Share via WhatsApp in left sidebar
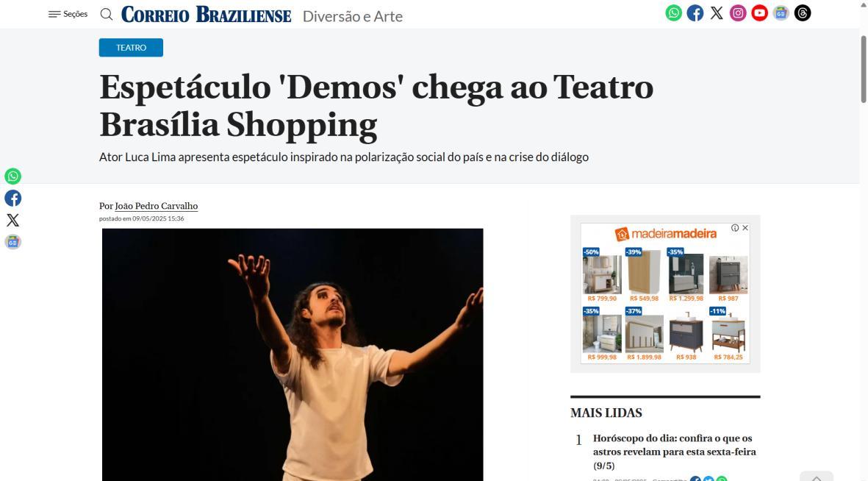Viewport: 868px width, 481px height. [12, 177]
